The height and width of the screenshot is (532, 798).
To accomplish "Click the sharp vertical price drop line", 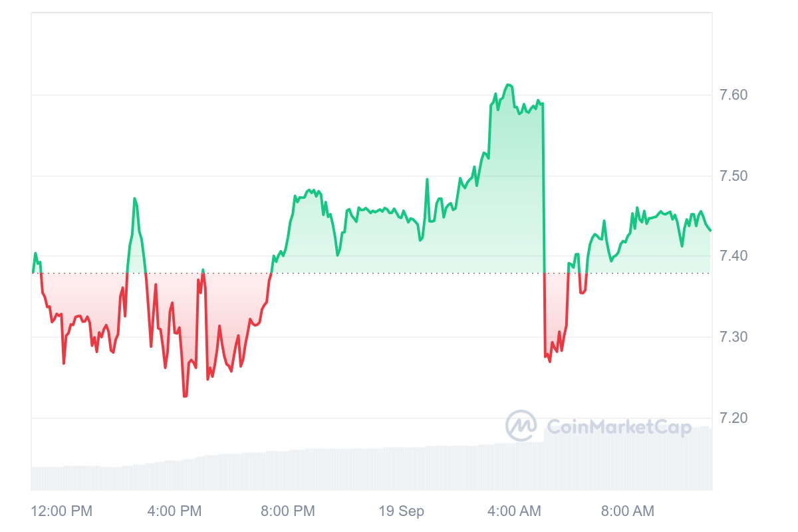I will point(544,226).
